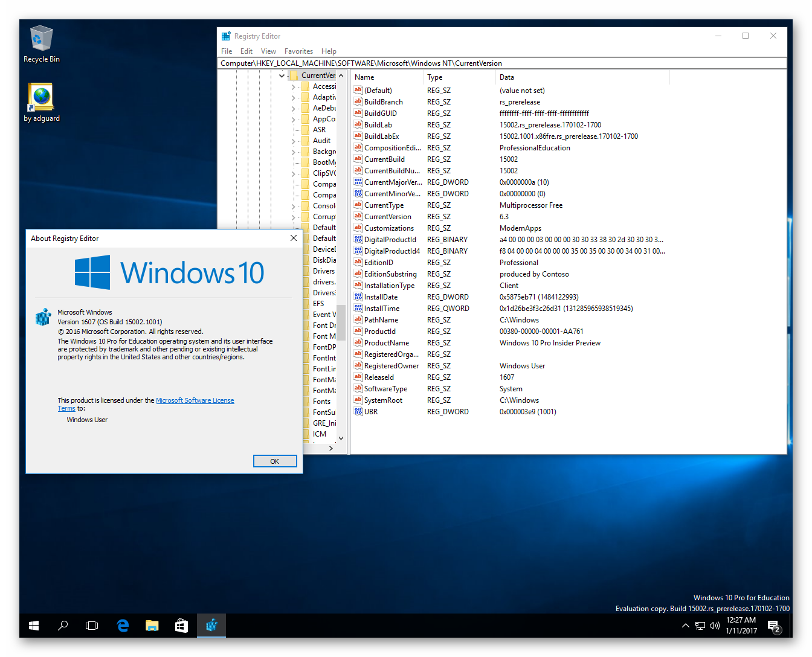The image size is (812, 657).
Task: Select the ASR key in tree
Action: click(x=319, y=130)
